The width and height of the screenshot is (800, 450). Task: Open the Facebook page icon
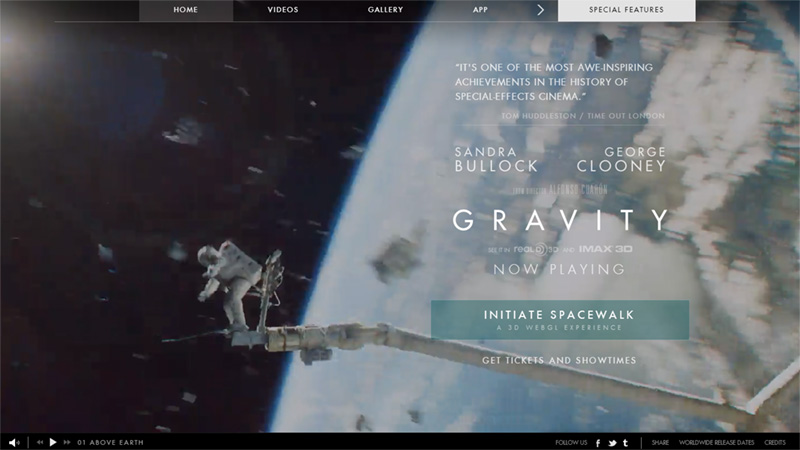598,443
